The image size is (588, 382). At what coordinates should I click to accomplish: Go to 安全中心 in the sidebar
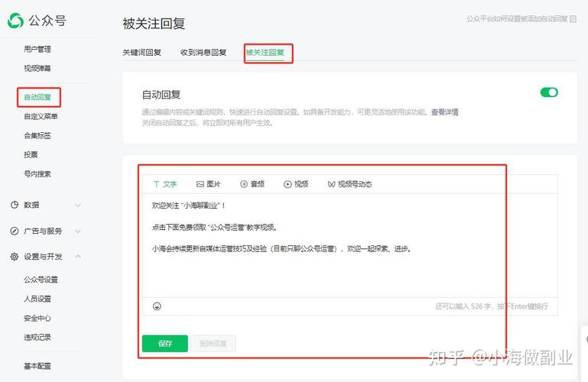coord(37,318)
